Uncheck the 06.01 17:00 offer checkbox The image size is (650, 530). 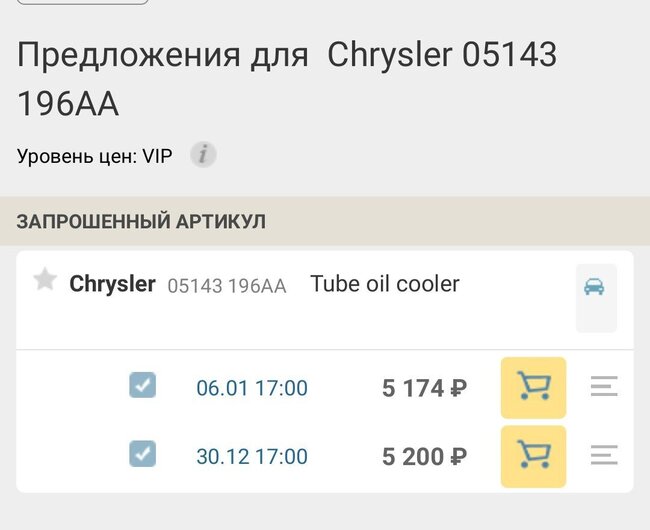[x=143, y=386]
